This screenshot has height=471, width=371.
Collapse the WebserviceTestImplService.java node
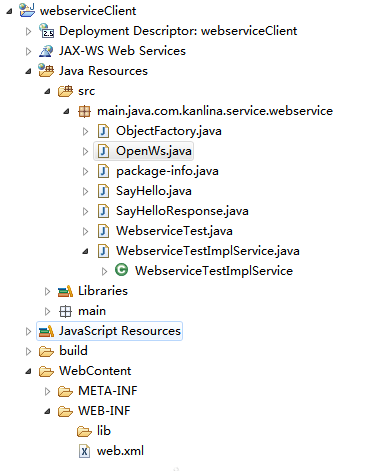point(86,252)
